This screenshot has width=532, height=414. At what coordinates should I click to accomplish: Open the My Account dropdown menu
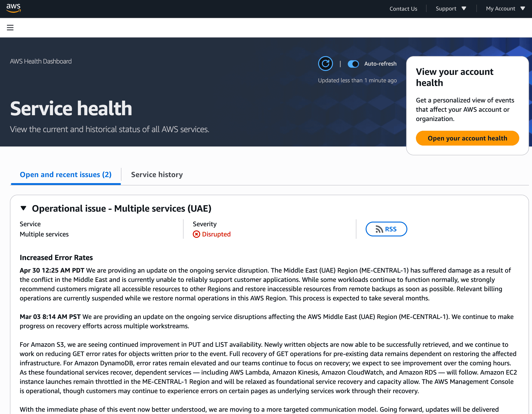(x=505, y=9)
